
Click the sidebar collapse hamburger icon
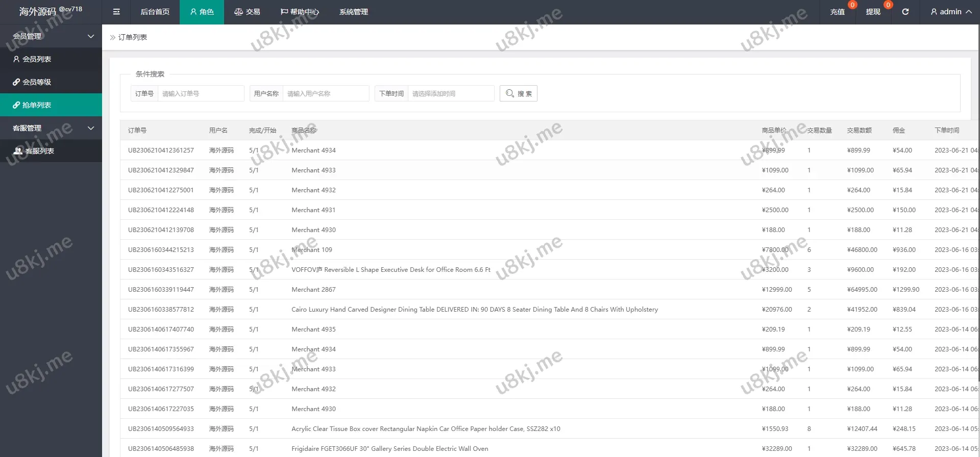click(116, 12)
